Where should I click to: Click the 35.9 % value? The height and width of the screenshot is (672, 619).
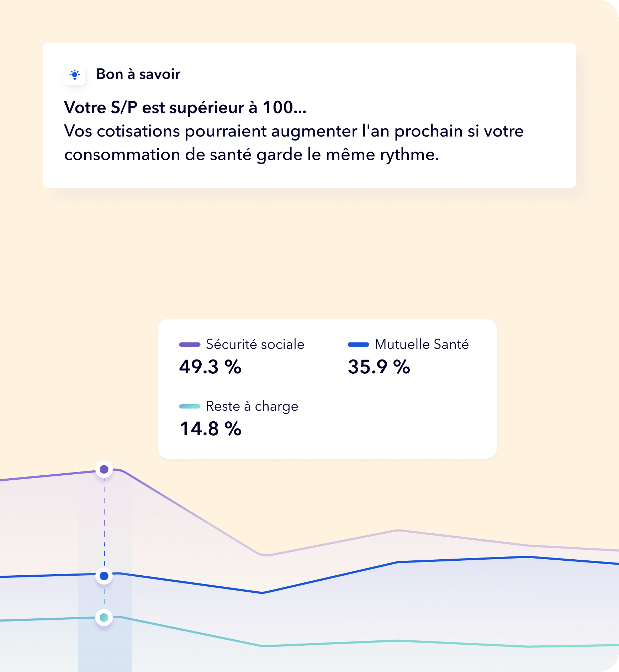[379, 367]
